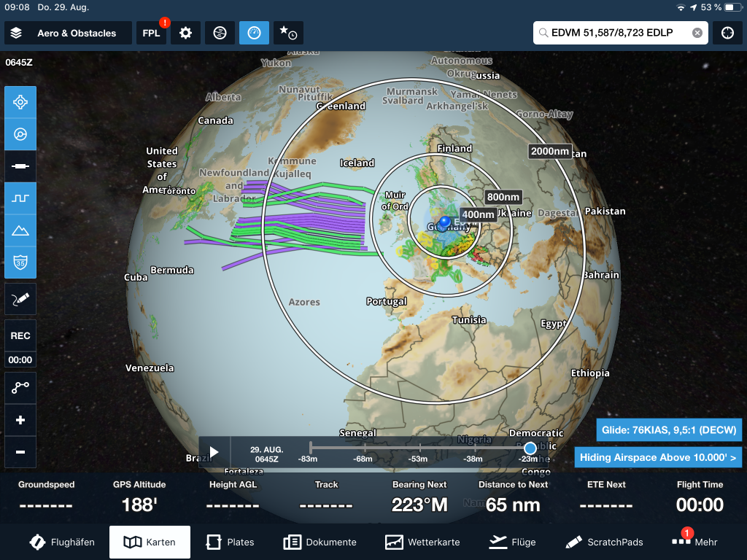Switch to the Karten tab
This screenshot has height=560, width=747.
[150, 542]
